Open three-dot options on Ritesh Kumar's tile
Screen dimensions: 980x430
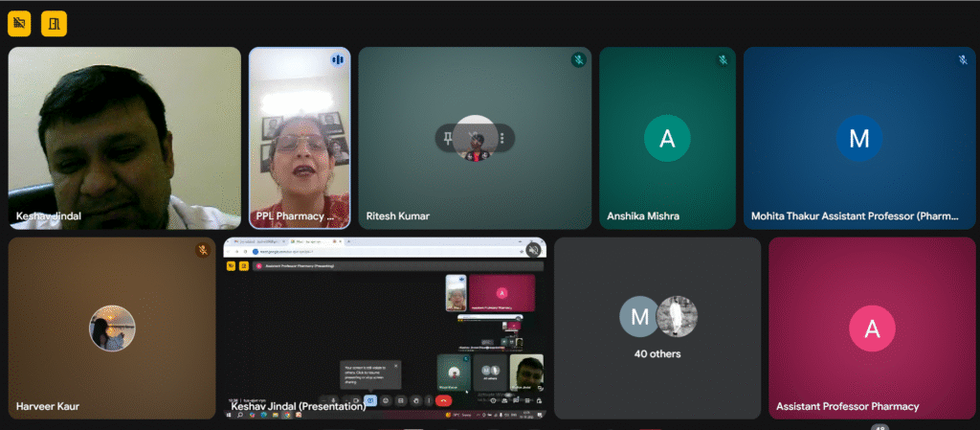pyautogui.click(x=502, y=139)
